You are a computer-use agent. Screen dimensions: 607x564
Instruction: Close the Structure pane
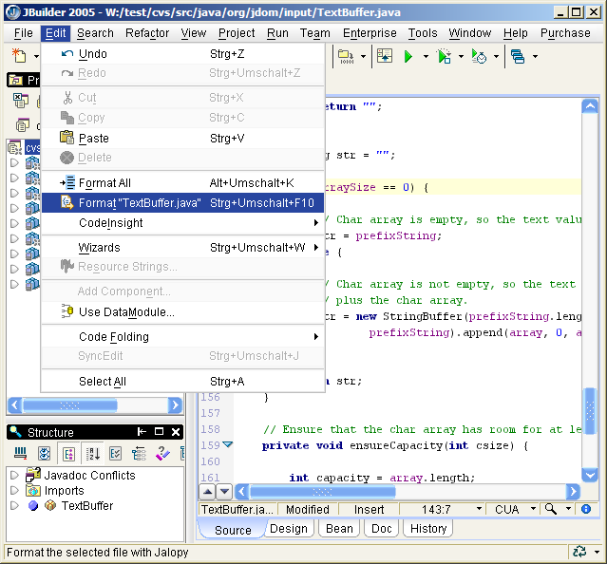point(175,432)
